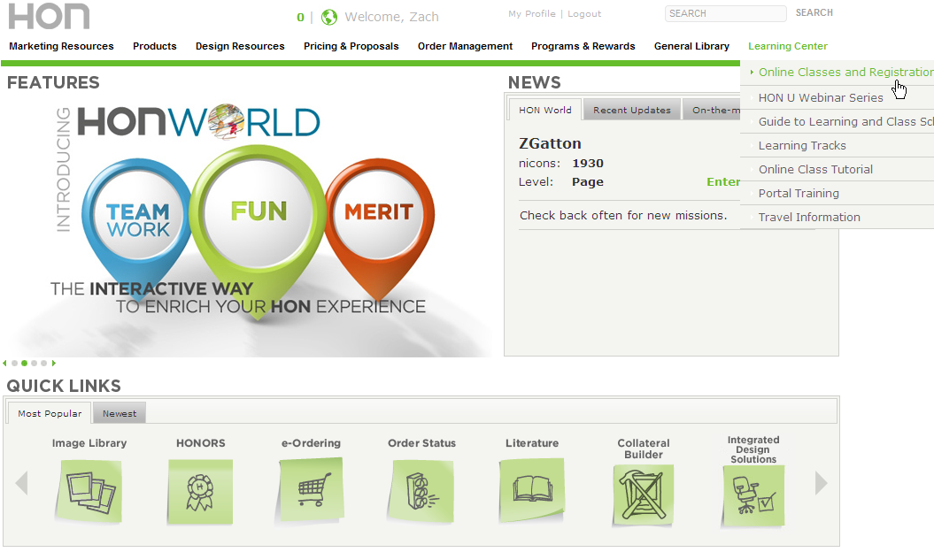Switch to the HON World news tab
The height and width of the screenshot is (560, 934).
(545, 110)
